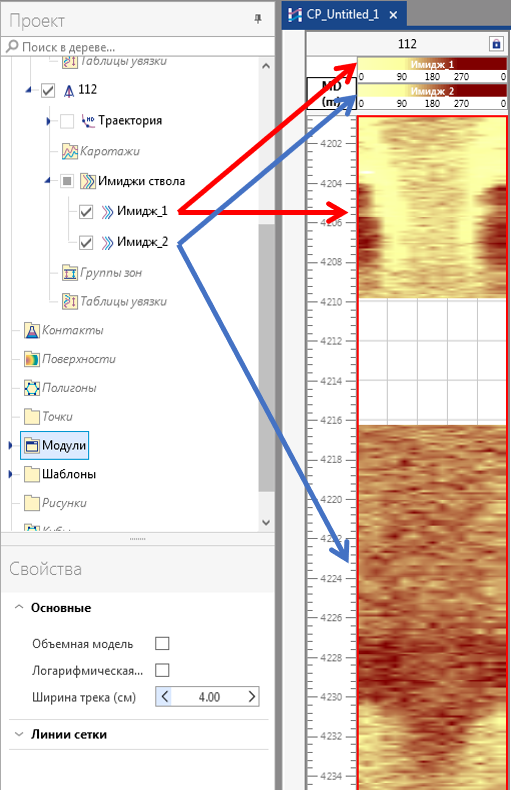Select Группы зон tree item
Screen dimensions: 511x790
tap(111, 273)
